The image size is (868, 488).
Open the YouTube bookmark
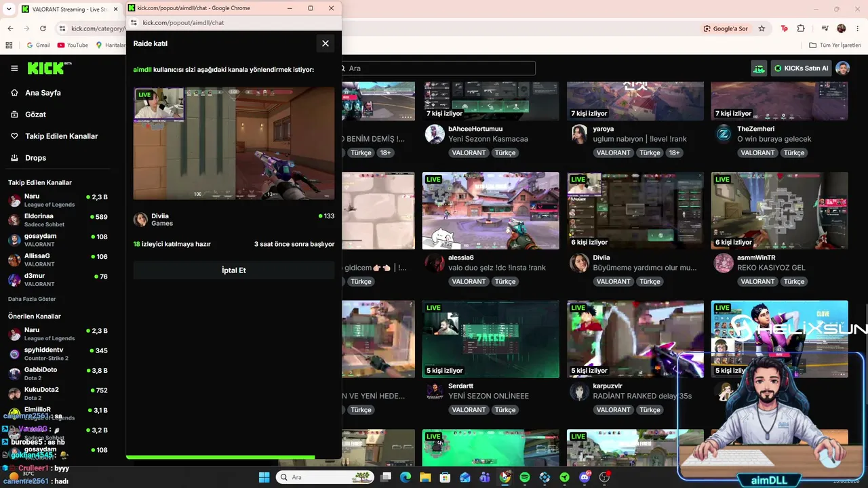coord(73,45)
